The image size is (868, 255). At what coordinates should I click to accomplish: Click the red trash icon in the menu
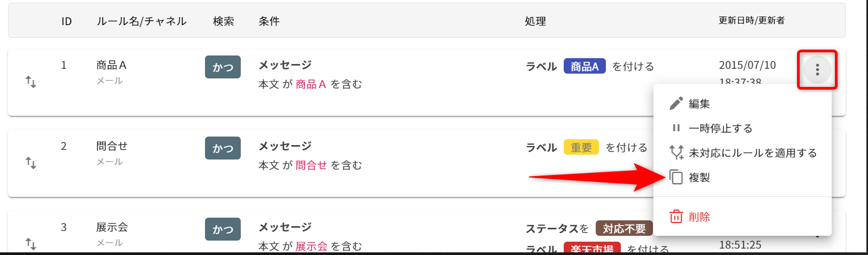point(676,217)
